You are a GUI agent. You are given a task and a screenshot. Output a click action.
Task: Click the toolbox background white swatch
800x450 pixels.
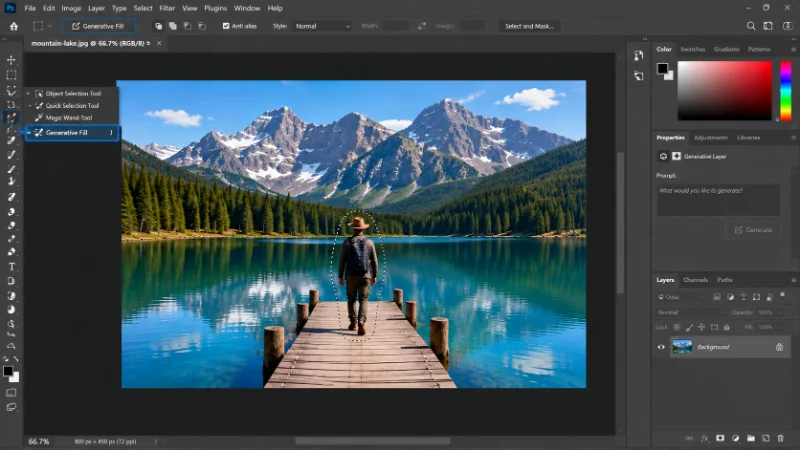tap(15, 378)
